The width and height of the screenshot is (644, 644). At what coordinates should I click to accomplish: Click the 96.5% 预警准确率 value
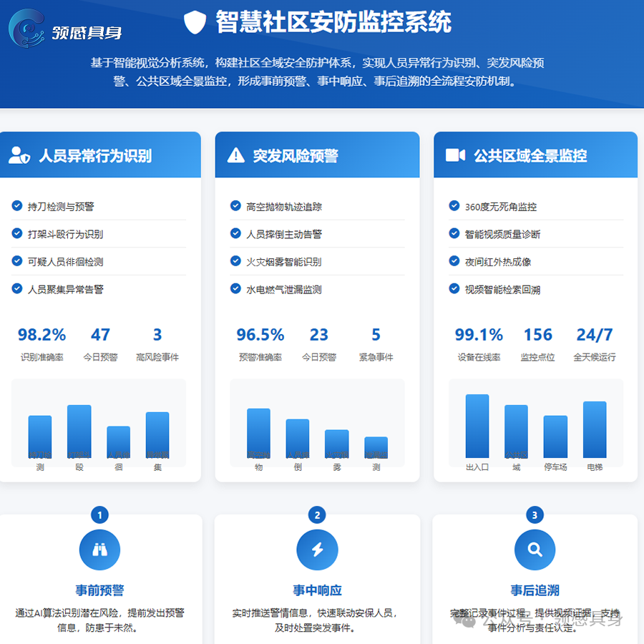[260, 335]
